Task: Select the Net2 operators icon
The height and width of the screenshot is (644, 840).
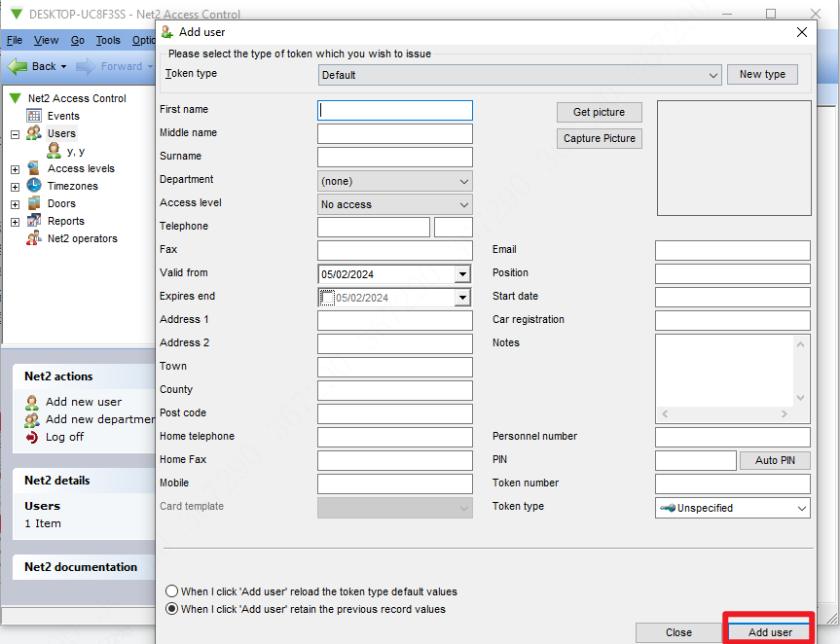Action: click(x=34, y=238)
